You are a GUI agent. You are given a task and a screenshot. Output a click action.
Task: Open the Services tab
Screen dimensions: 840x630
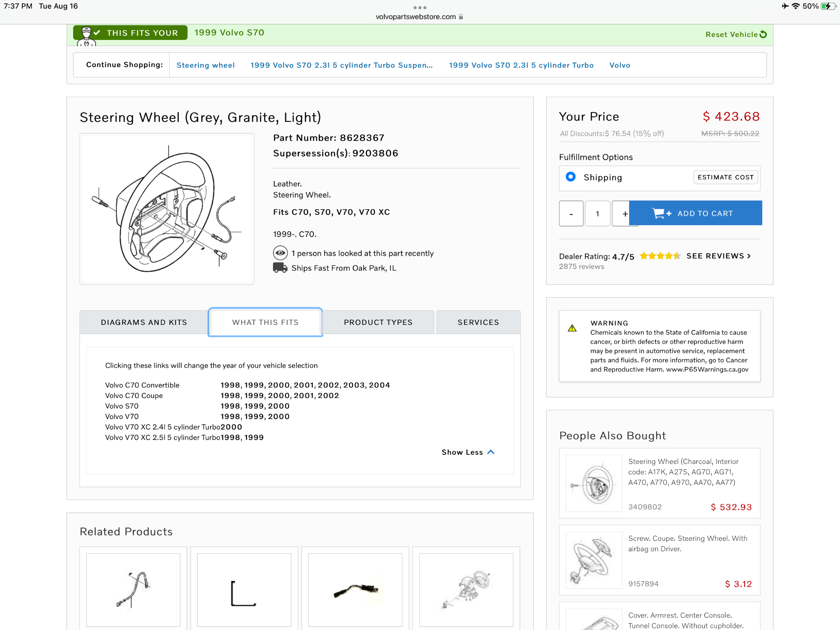(x=478, y=322)
